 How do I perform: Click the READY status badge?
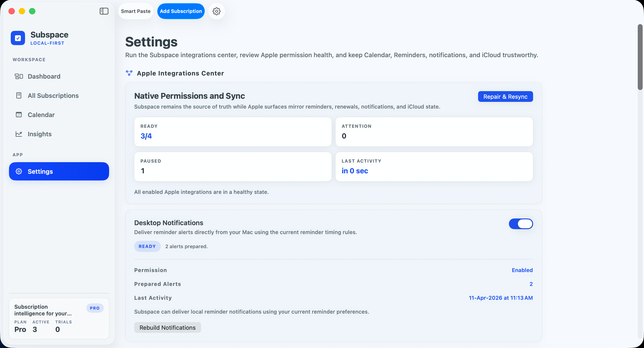[147, 246]
